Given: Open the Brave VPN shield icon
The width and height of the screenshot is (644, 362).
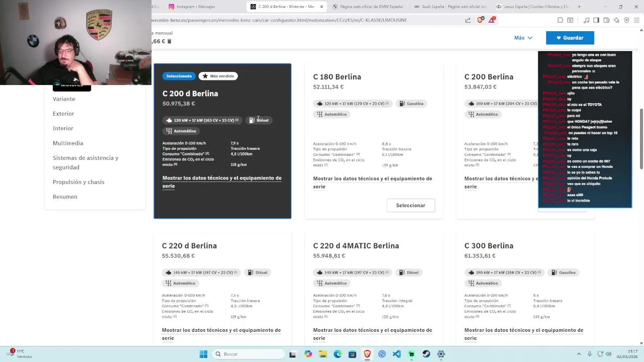Looking at the screenshot, I should tap(626, 20).
